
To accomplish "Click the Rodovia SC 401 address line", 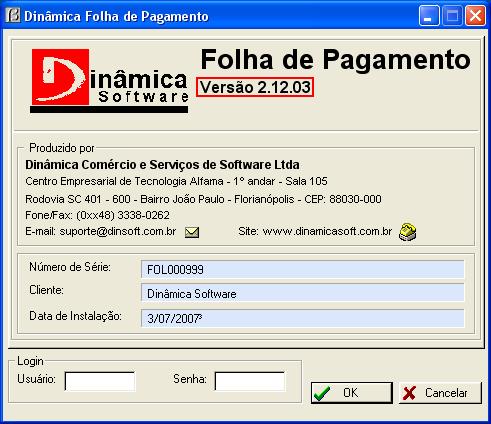I will [203, 199].
